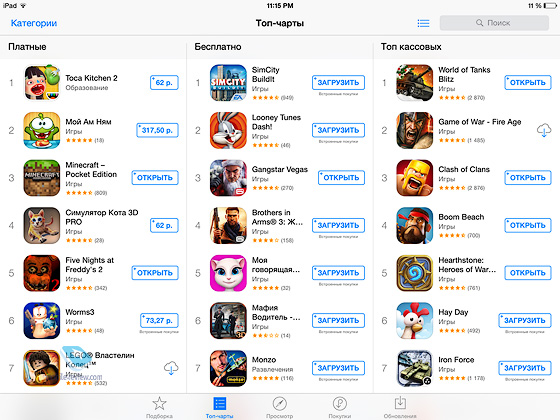Tap the list view icon near search
Viewport: 560px width, 420px height.
click(x=424, y=23)
